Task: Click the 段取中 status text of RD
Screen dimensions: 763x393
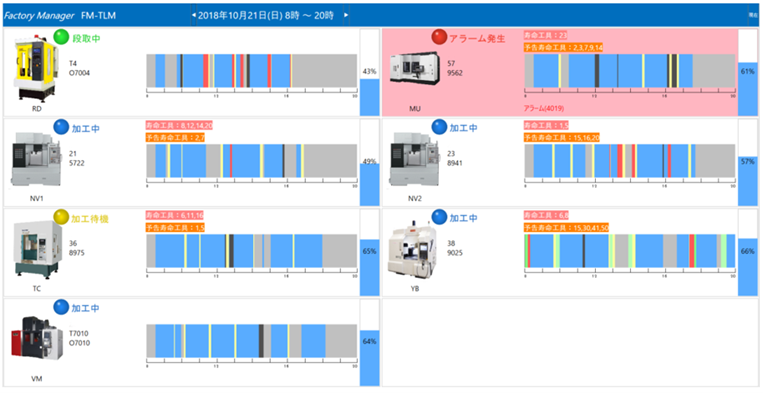Action: click(86, 38)
